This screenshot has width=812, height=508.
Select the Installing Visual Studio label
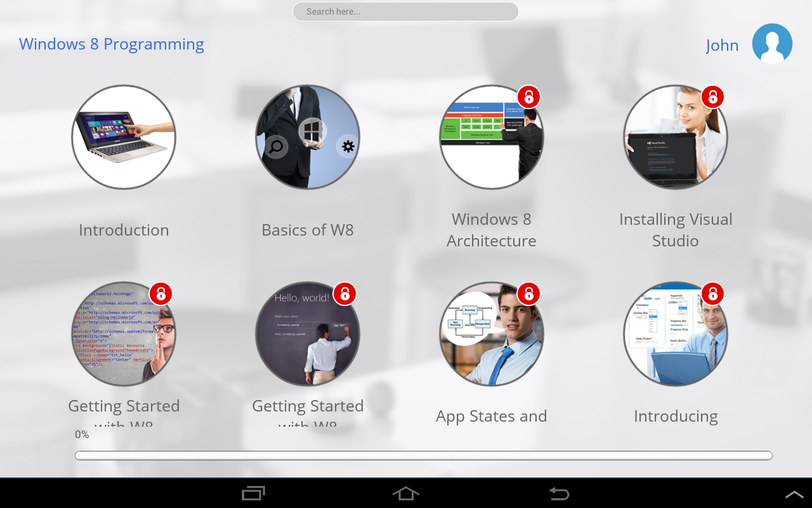point(676,230)
